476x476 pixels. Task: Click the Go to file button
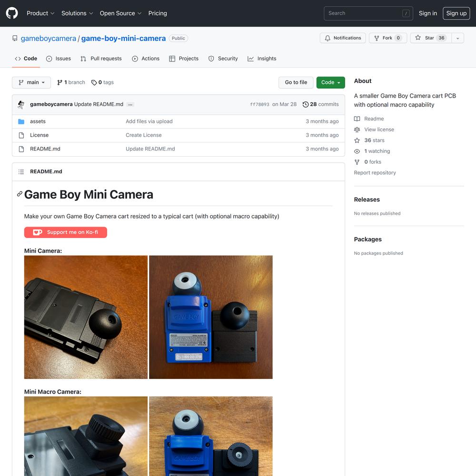[296, 82]
